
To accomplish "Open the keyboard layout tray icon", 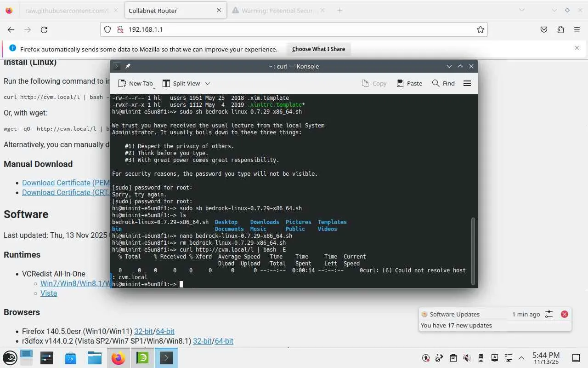I will pyautogui.click(x=495, y=358).
